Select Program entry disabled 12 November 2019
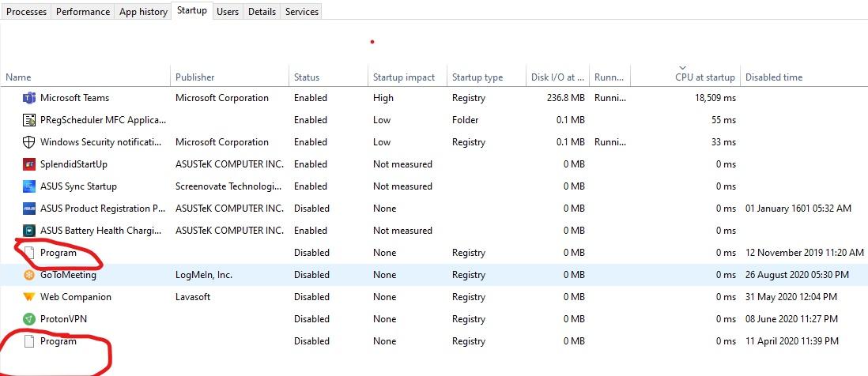Image resolution: width=868 pixels, height=376 pixels. (x=58, y=253)
